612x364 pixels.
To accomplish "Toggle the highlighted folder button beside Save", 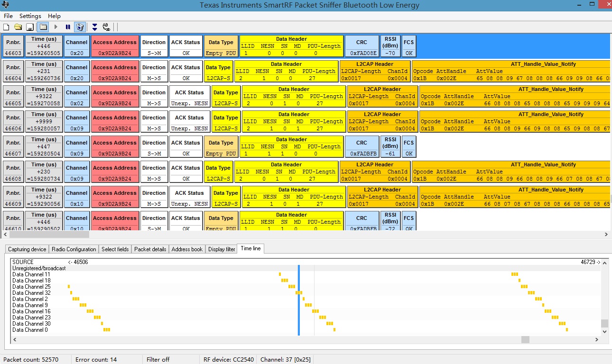I will [x=43, y=27].
